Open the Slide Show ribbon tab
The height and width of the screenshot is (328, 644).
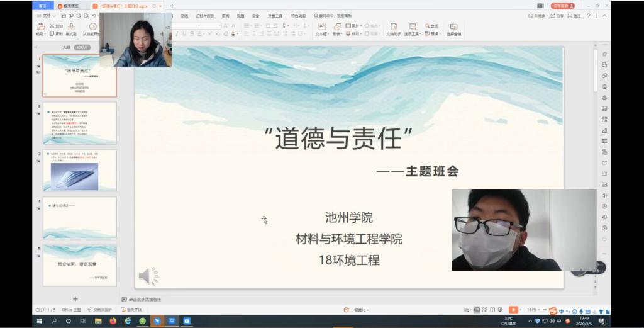[206, 16]
